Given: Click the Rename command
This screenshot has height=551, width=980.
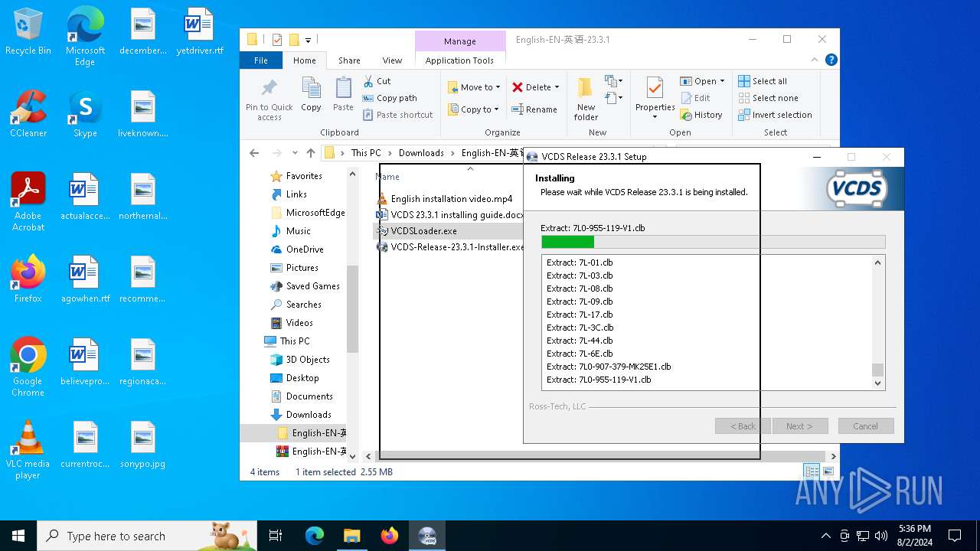Looking at the screenshot, I should (x=534, y=109).
